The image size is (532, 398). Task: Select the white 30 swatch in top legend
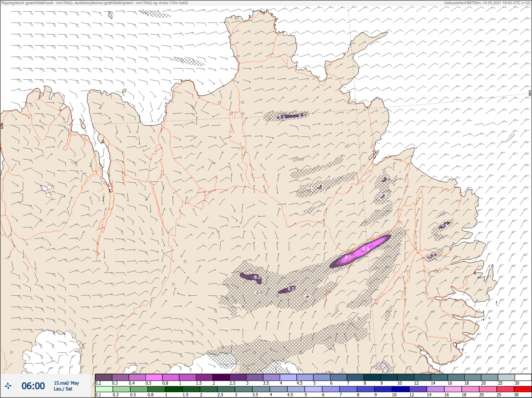click(523, 377)
